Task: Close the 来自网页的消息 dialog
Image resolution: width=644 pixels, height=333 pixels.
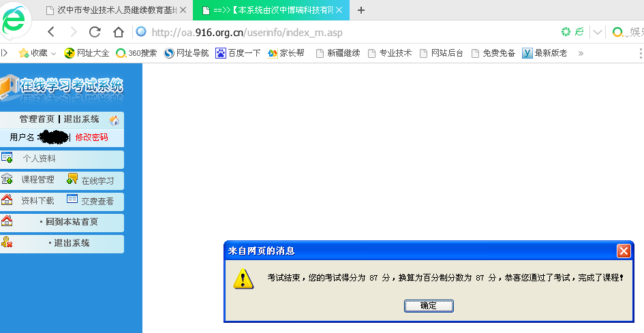Action: pyautogui.click(x=623, y=251)
